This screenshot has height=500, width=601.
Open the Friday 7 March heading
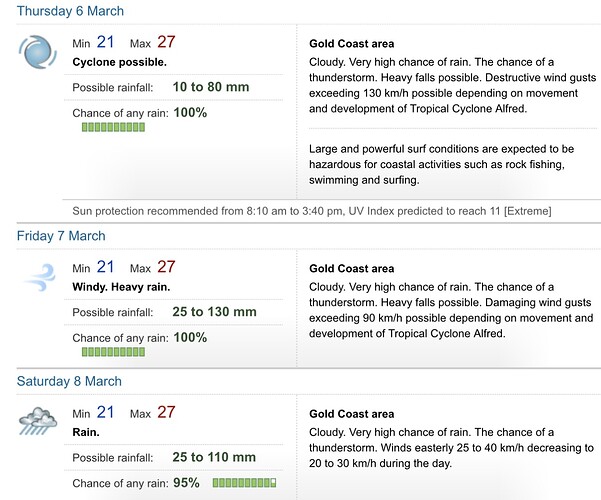coord(61,235)
